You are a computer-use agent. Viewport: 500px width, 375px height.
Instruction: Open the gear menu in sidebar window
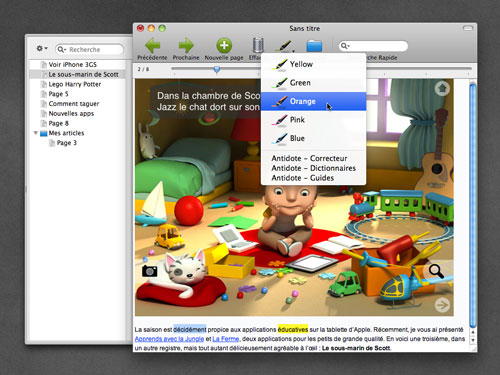42,49
